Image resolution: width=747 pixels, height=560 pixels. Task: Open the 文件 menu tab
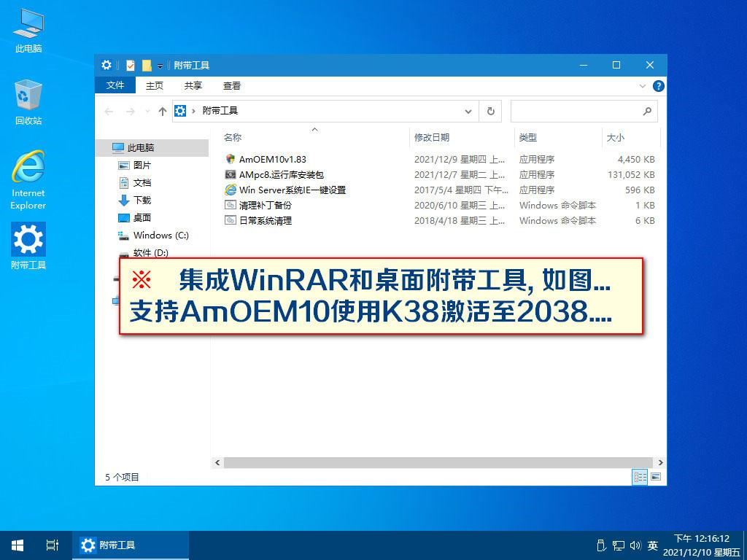(x=115, y=85)
